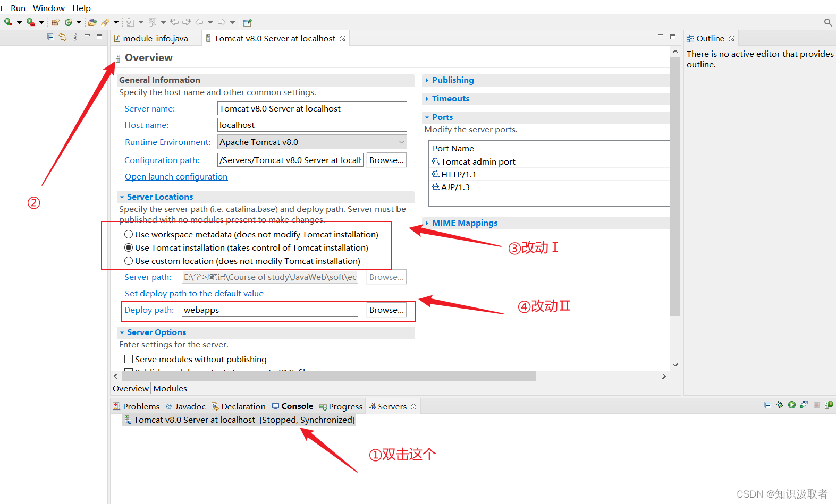This screenshot has width=836, height=504.
Task: Open the Progress view tab
Action: [x=341, y=406]
